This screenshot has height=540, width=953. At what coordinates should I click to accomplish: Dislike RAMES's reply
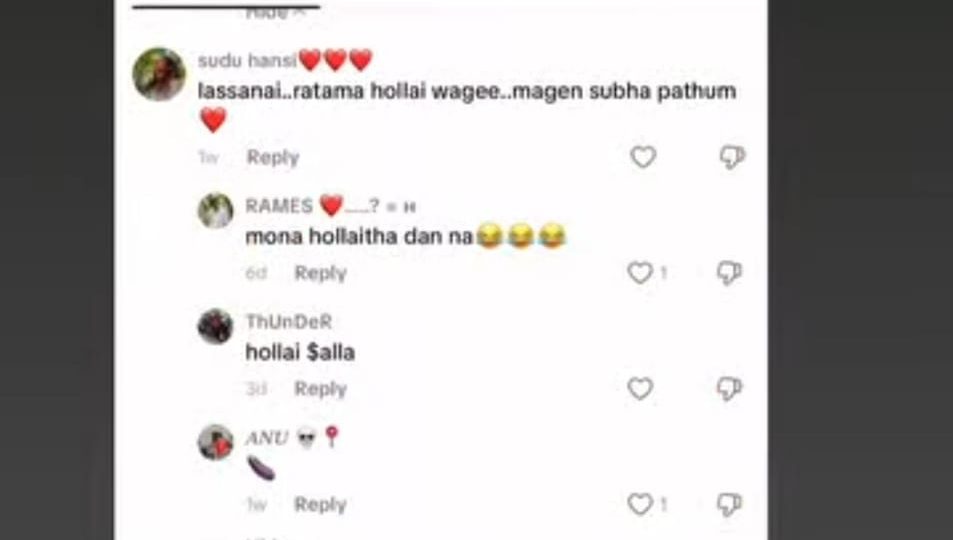tap(729, 272)
